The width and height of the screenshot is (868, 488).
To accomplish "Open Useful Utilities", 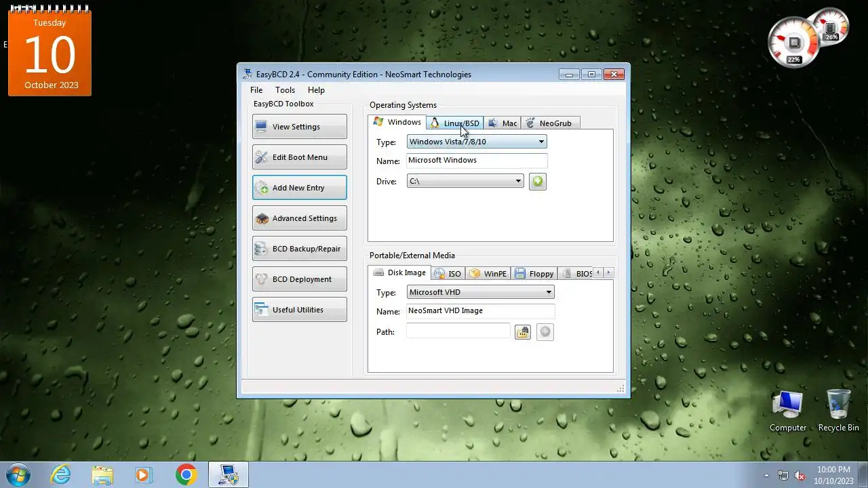I will tap(299, 310).
